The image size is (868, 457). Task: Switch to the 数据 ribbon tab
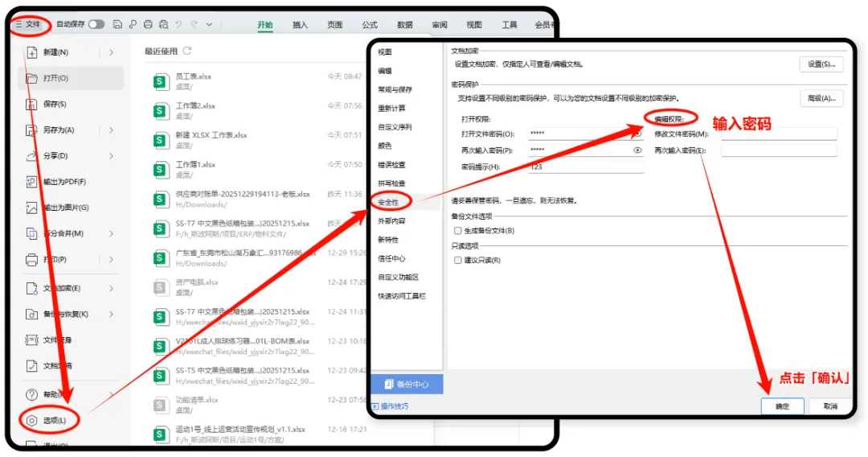[x=404, y=25]
